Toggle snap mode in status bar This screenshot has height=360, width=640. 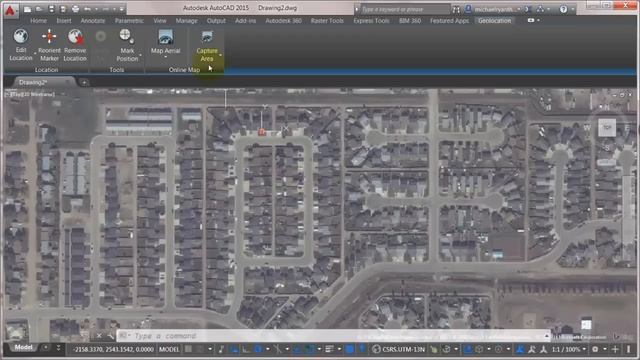pos(200,349)
